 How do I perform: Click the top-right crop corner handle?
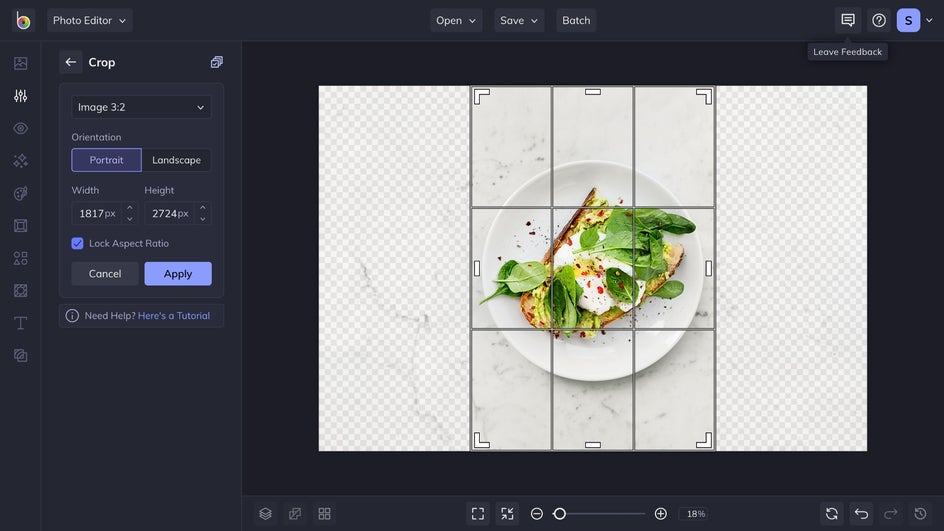click(x=704, y=96)
